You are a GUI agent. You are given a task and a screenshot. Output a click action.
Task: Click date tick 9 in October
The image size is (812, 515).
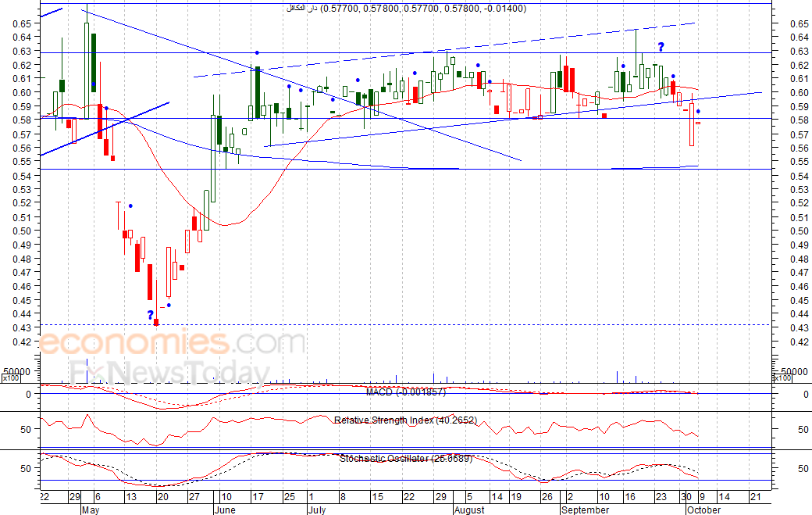702,497
